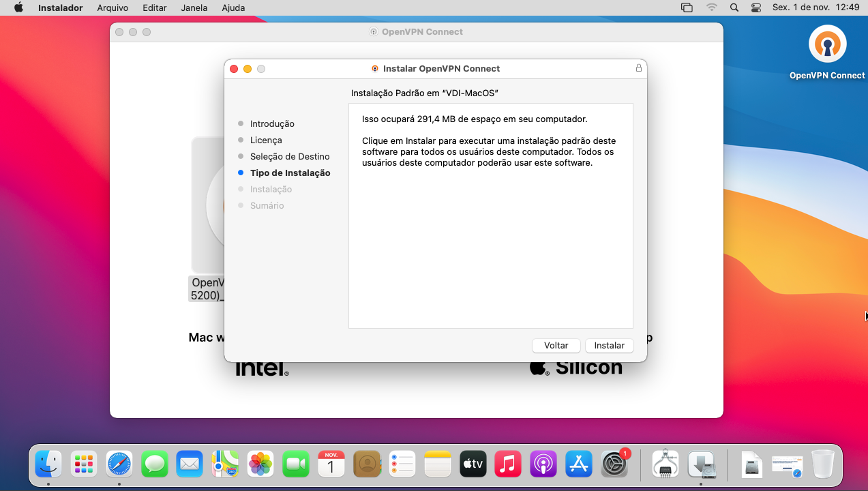Click the Instalar button
The image size is (868, 491).
[x=609, y=346]
